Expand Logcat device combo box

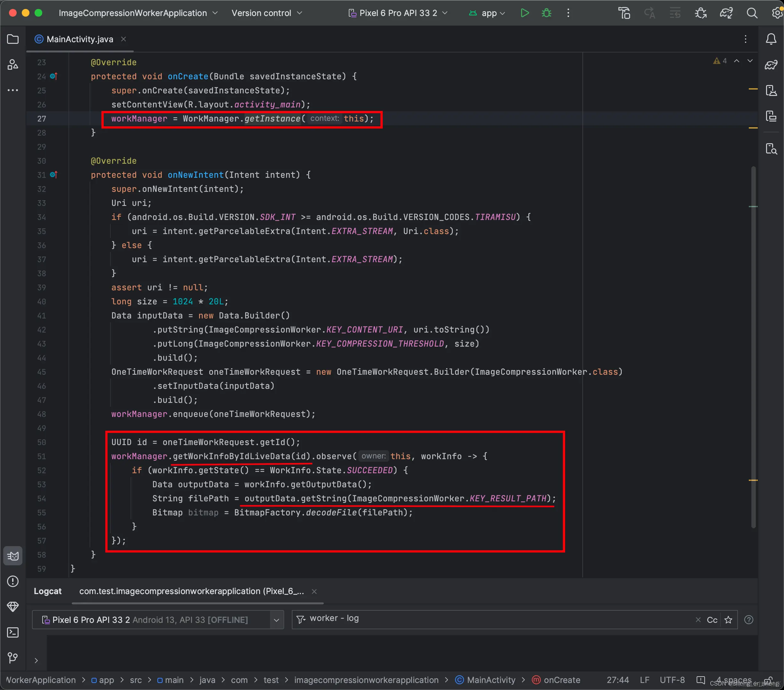pyautogui.click(x=276, y=620)
